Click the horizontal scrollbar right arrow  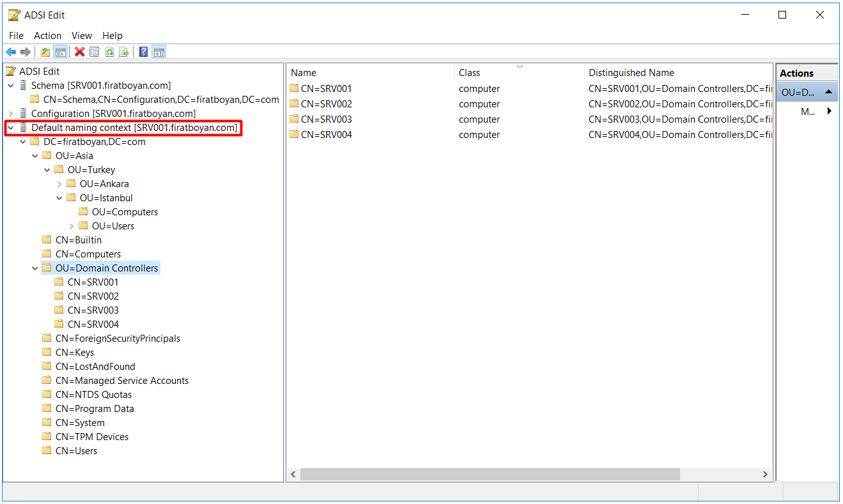[x=766, y=475]
